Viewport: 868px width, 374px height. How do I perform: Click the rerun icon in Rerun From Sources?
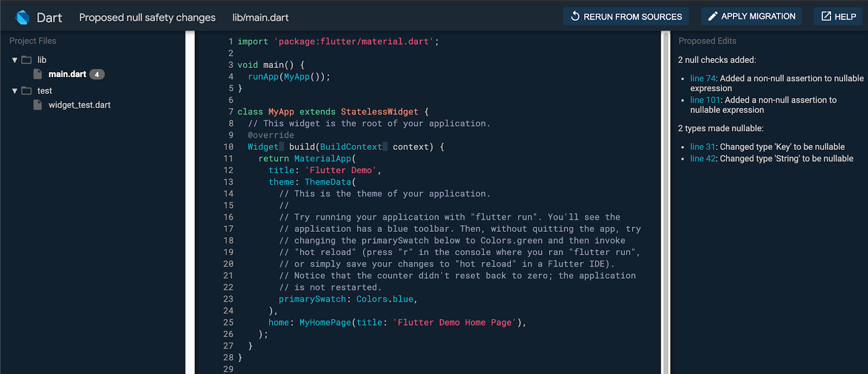pyautogui.click(x=575, y=16)
